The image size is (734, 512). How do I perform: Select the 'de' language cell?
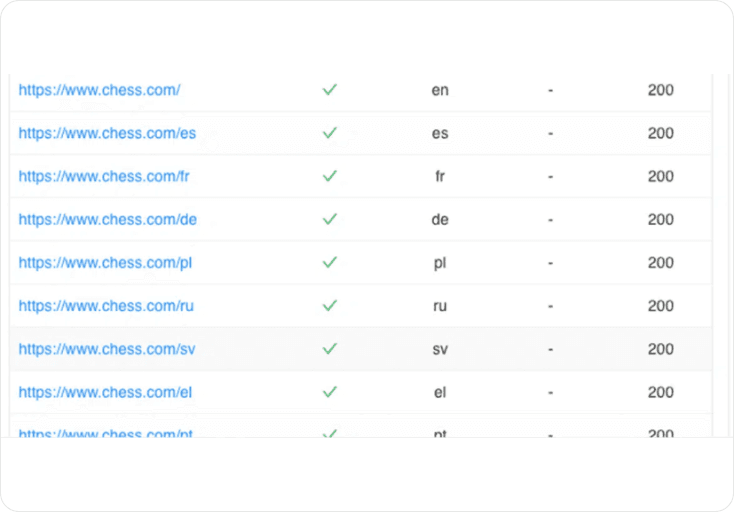click(440, 219)
